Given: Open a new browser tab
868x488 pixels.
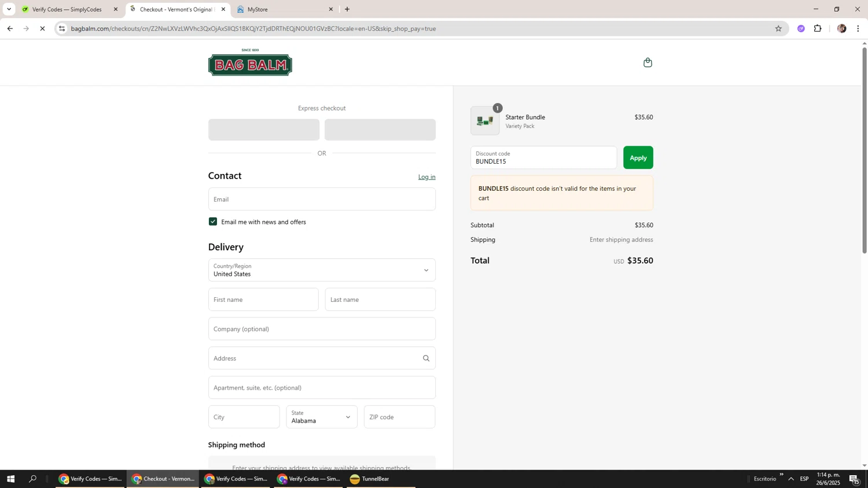Looking at the screenshot, I should click(347, 9).
